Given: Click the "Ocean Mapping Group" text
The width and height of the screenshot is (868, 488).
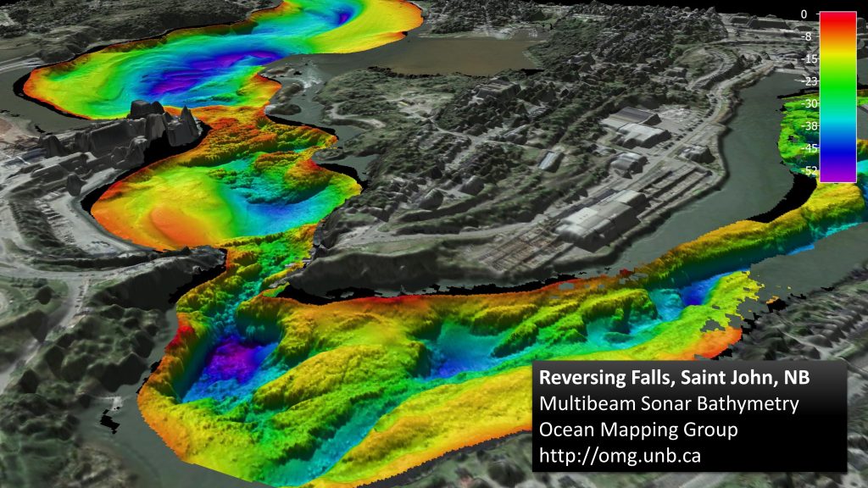Looking at the screenshot, I should pos(638,430).
